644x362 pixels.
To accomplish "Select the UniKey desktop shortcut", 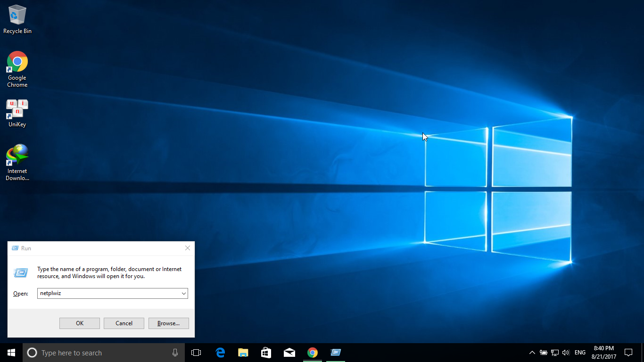I will pyautogui.click(x=17, y=113).
